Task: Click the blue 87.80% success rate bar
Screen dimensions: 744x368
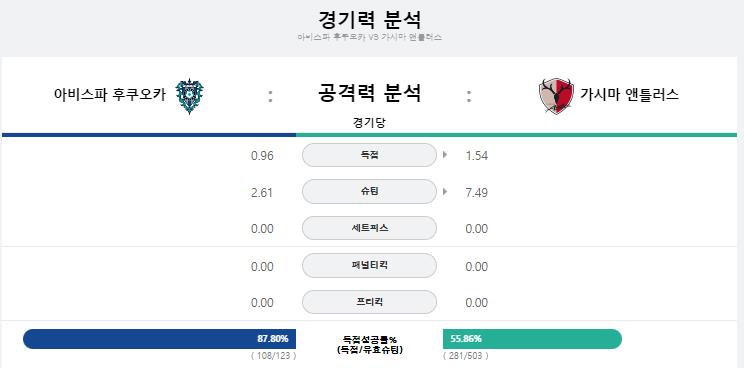Action: point(159,339)
